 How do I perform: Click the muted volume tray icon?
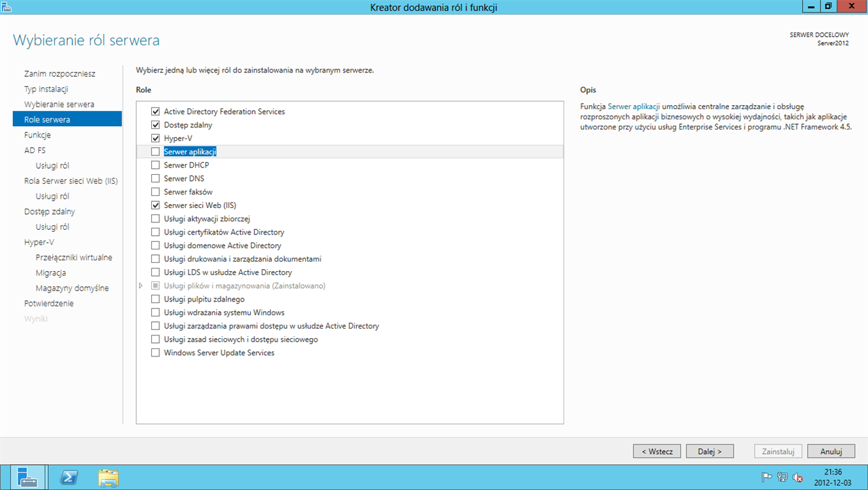[x=797, y=477]
